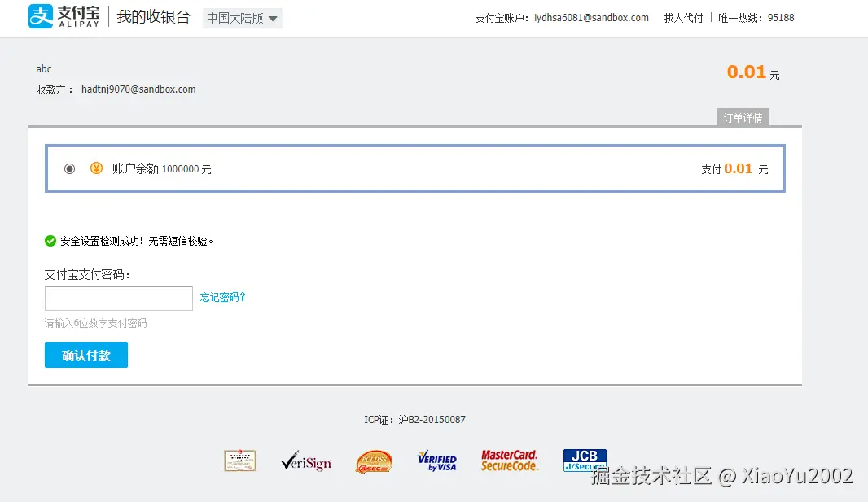Viewport: 868px width, 502px height.
Task: Click the PCI DSS orange badge
Action: click(x=375, y=461)
